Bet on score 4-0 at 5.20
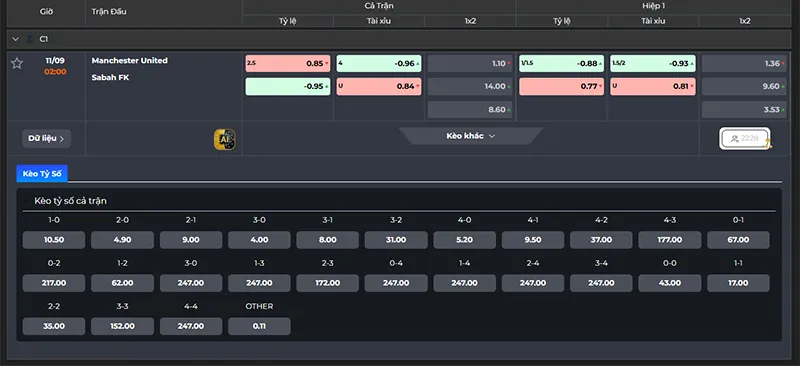Image resolution: width=800 pixels, height=366 pixels. (464, 240)
